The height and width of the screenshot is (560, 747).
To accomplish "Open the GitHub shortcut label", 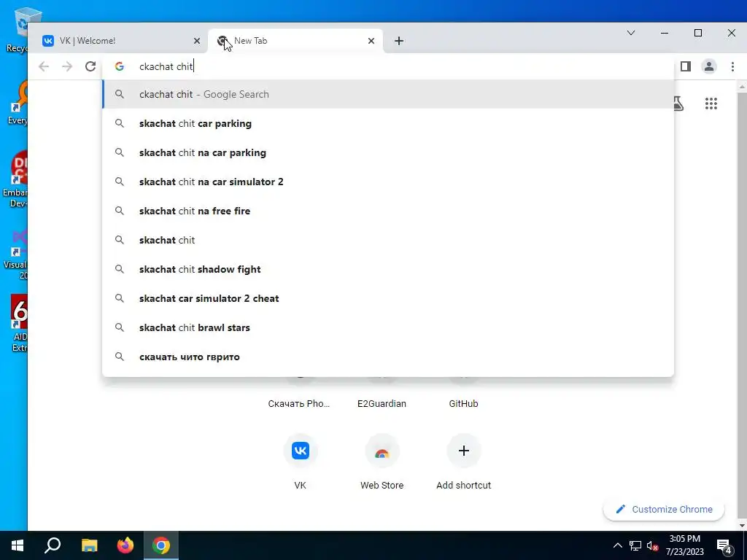I will point(463,404).
